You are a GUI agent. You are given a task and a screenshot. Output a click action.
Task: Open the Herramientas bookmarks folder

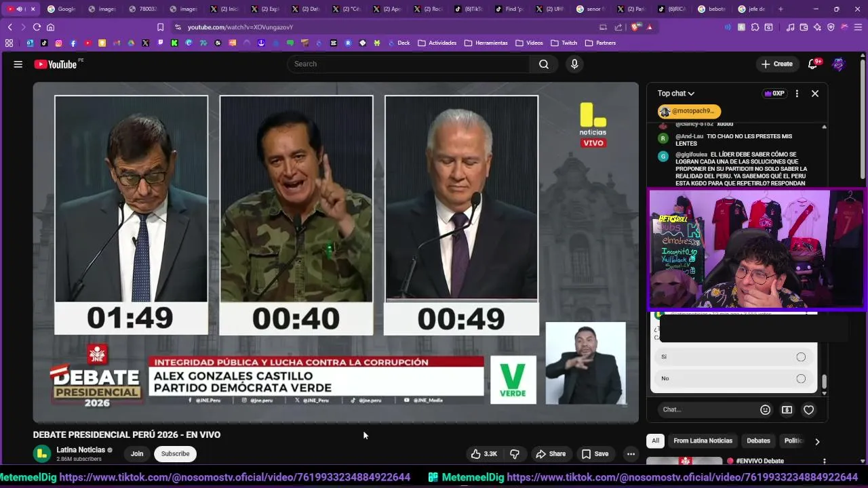point(486,43)
